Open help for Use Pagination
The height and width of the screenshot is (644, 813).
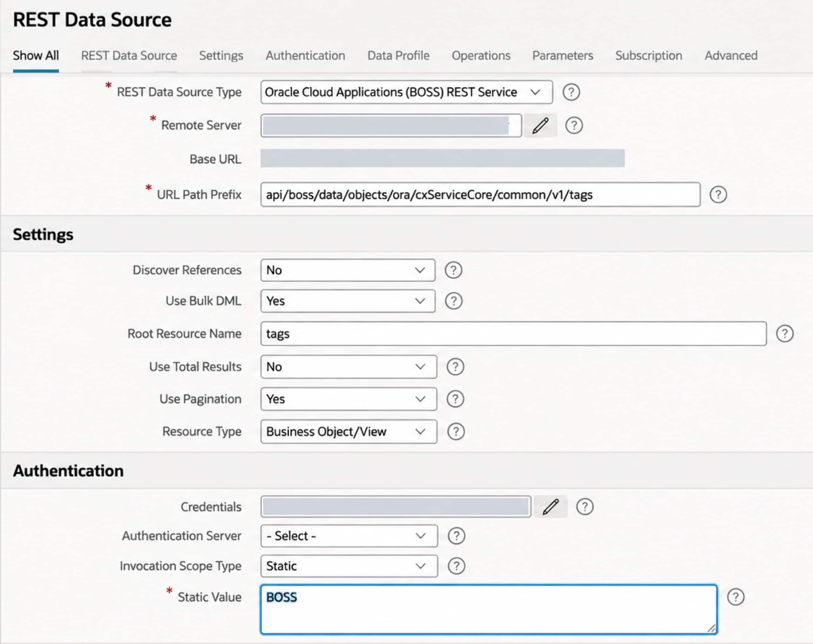tap(455, 399)
